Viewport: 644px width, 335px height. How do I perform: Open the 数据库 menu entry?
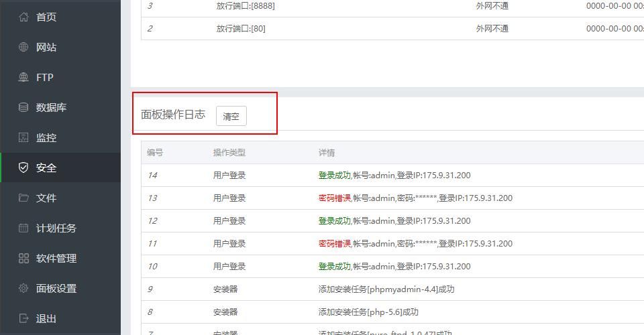click(51, 107)
